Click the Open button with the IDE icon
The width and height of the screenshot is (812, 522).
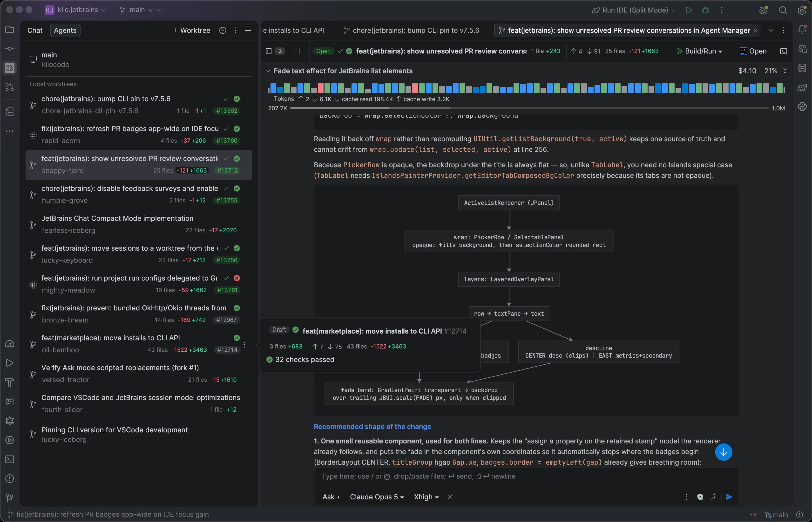click(753, 51)
